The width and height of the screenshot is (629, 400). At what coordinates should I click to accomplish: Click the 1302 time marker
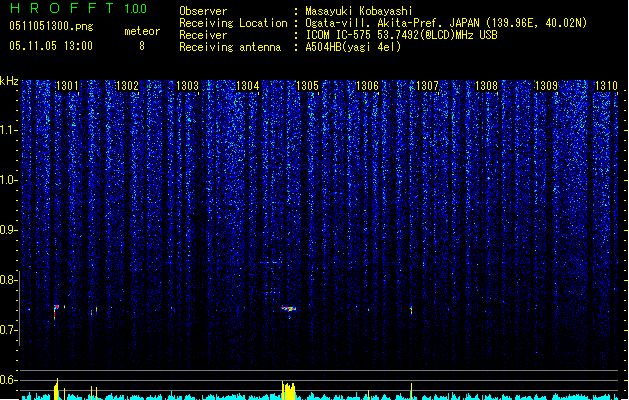(127, 86)
